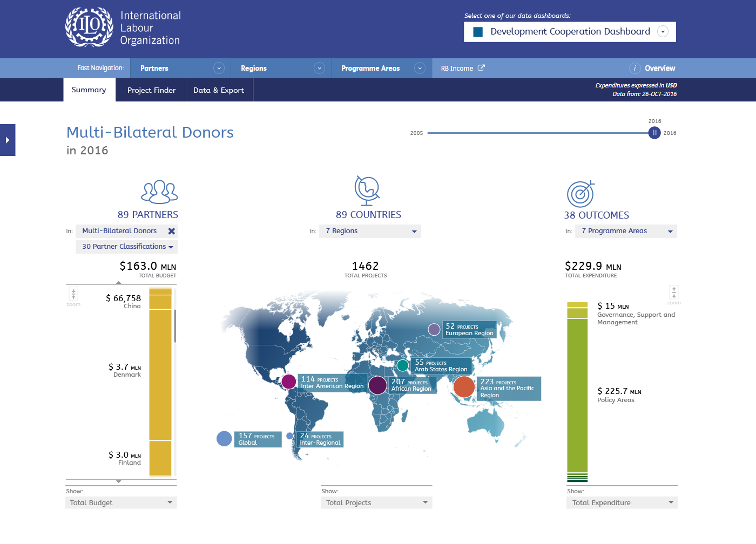The height and width of the screenshot is (544, 756).
Task: Click the Multi-Bilateral Donors heading
Action: click(x=150, y=132)
